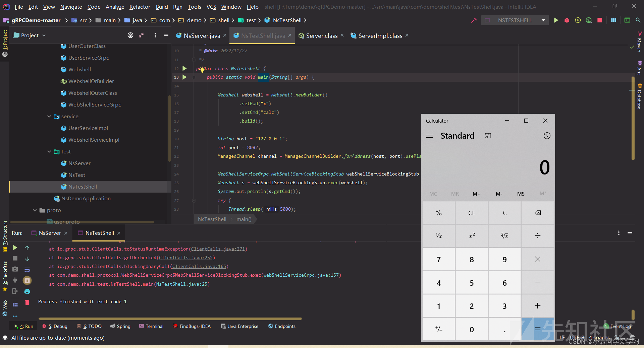Click Calculator backspace key

click(x=538, y=213)
